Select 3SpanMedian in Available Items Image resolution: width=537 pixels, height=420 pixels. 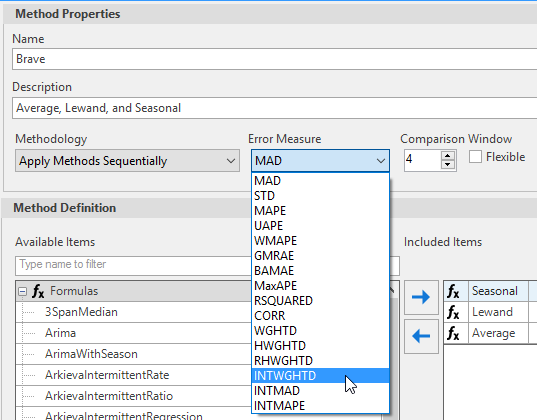[x=81, y=312]
